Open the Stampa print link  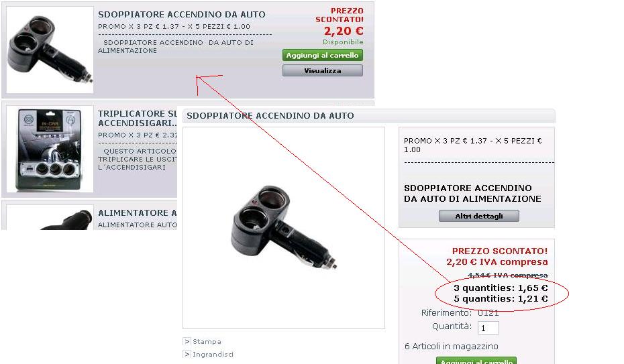pos(207,341)
